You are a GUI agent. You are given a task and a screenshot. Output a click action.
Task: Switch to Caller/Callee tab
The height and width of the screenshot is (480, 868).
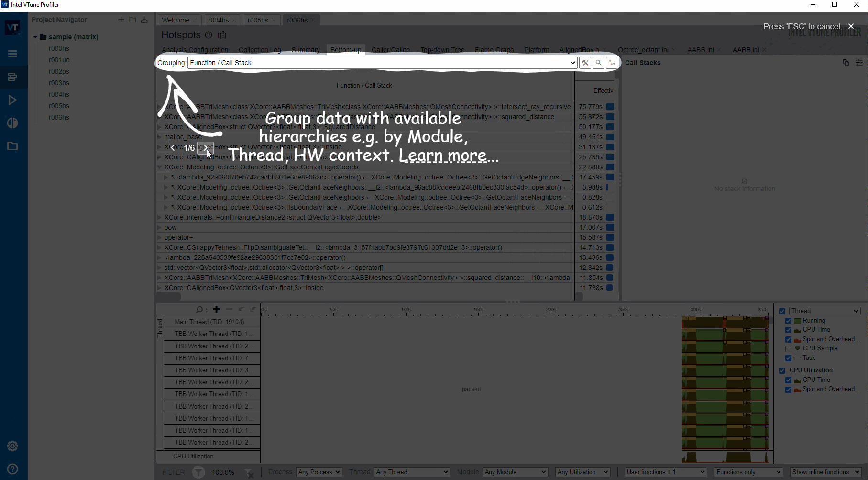click(391, 50)
